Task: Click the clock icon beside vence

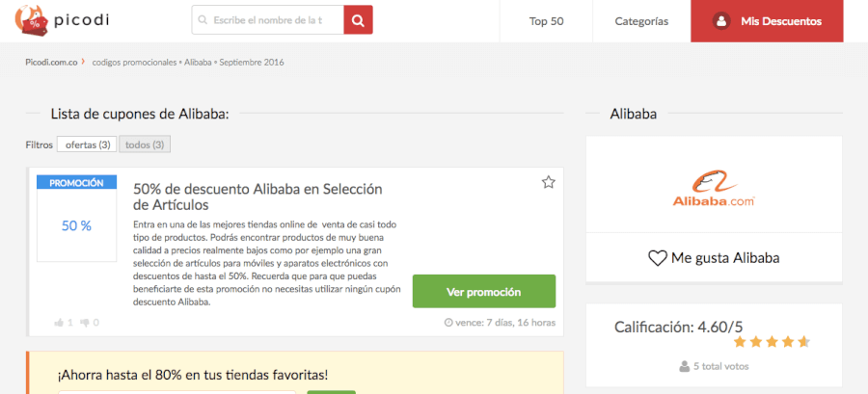Action: (448, 322)
